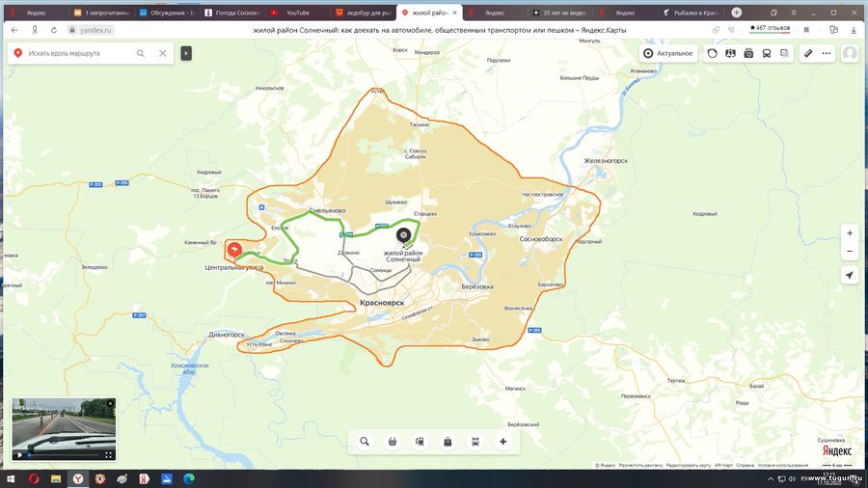The image size is (868, 488).
Task: Click the volume icon in system tray
Action: (x=792, y=478)
